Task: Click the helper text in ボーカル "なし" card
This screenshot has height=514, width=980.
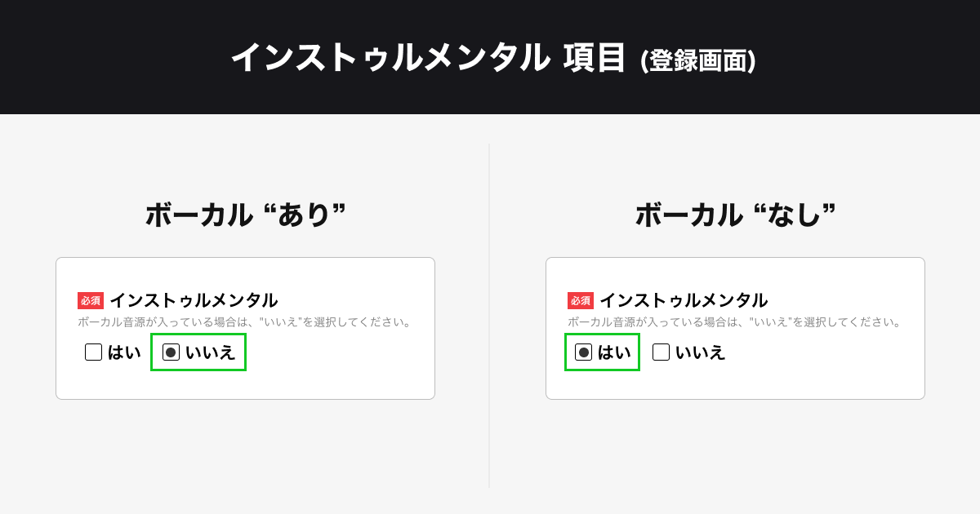Action: [x=734, y=322]
